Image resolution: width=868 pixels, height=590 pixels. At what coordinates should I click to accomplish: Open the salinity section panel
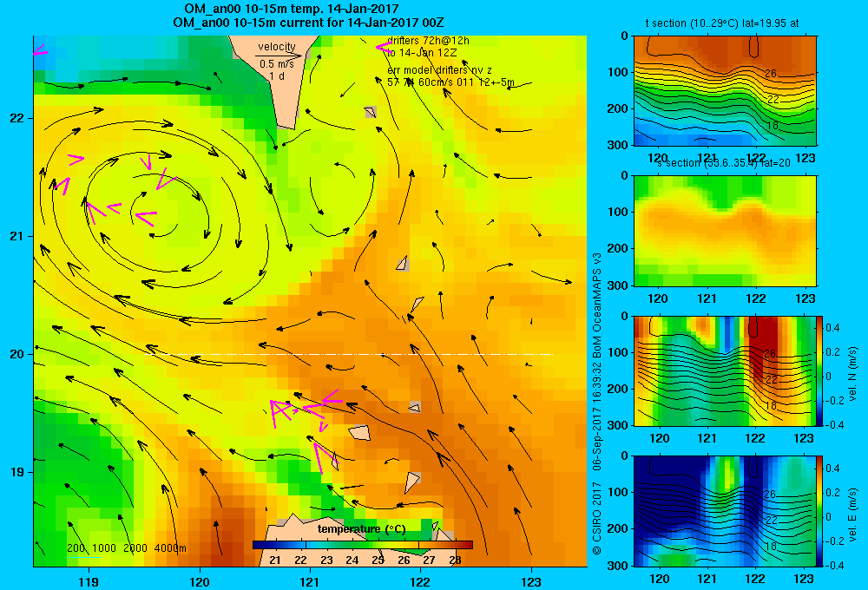click(x=725, y=231)
